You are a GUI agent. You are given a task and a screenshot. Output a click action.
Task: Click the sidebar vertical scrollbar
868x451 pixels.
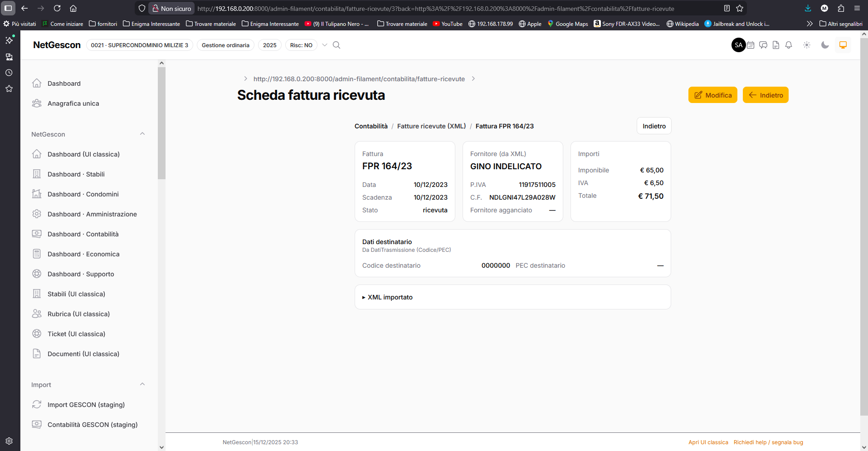tap(161, 123)
